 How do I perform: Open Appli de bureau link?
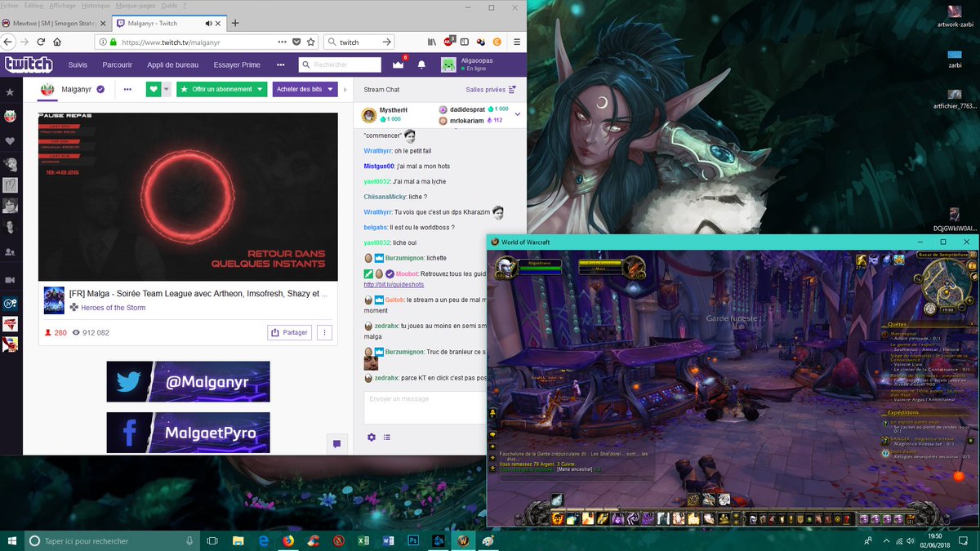click(x=172, y=64)
